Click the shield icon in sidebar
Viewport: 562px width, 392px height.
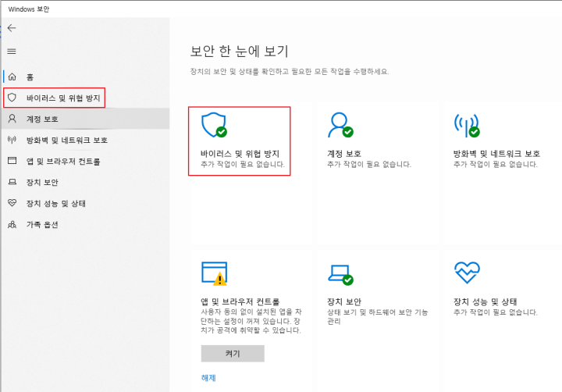pos(12,98)
